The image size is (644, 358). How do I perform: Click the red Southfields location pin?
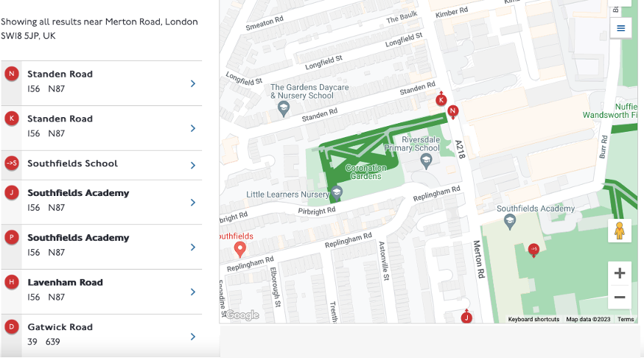tap(239, 249)
